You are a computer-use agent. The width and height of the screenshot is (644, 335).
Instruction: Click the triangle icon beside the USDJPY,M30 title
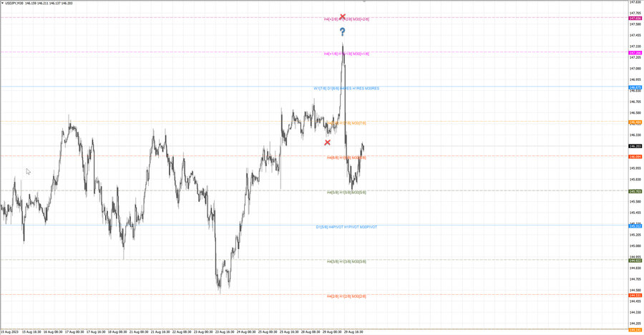coord(2,4)
